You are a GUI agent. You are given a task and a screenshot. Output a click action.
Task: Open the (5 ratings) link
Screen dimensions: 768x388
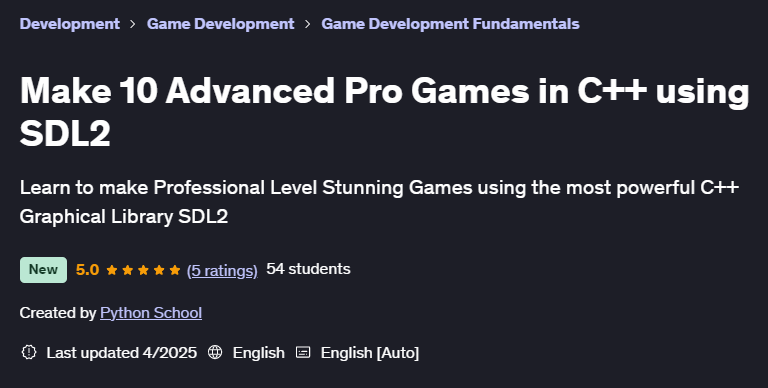coord(222,270)
